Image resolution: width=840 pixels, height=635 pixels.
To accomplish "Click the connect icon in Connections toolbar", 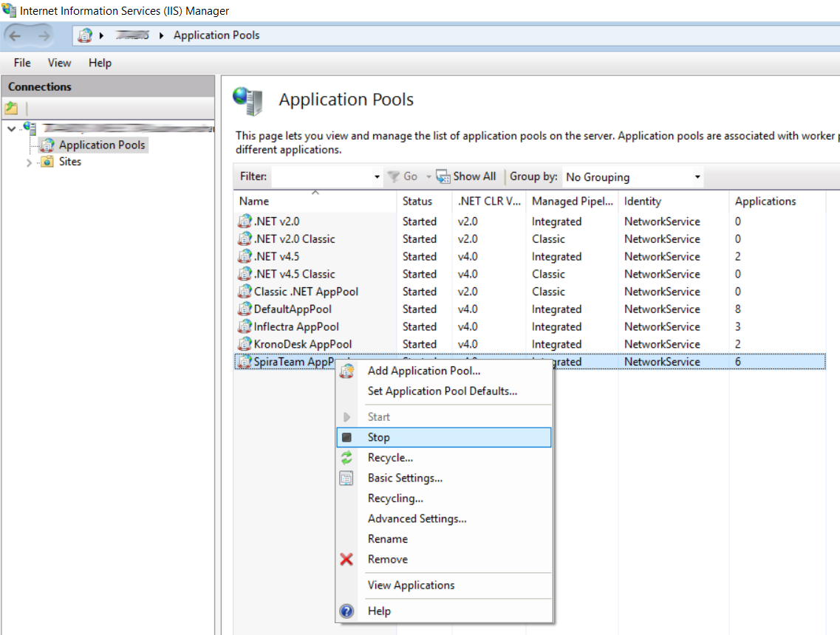I will pyautogui.click(x=12, y=109).
